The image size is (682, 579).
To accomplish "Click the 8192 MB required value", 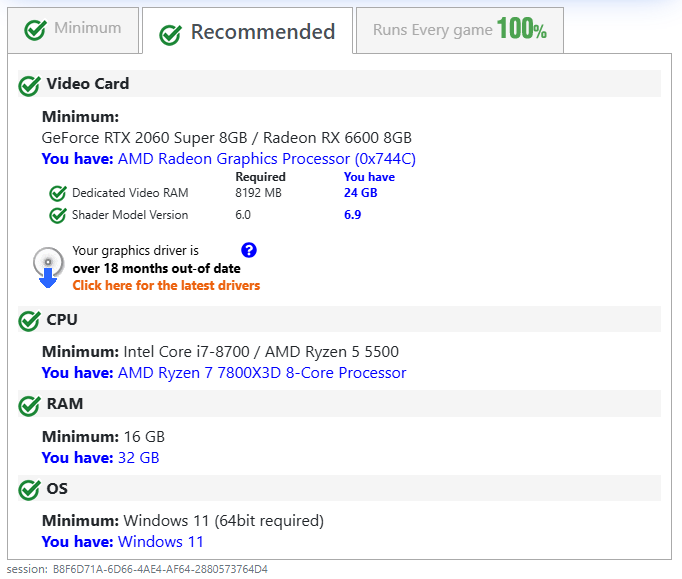I will pyautogui.click(x=258, y=193).
